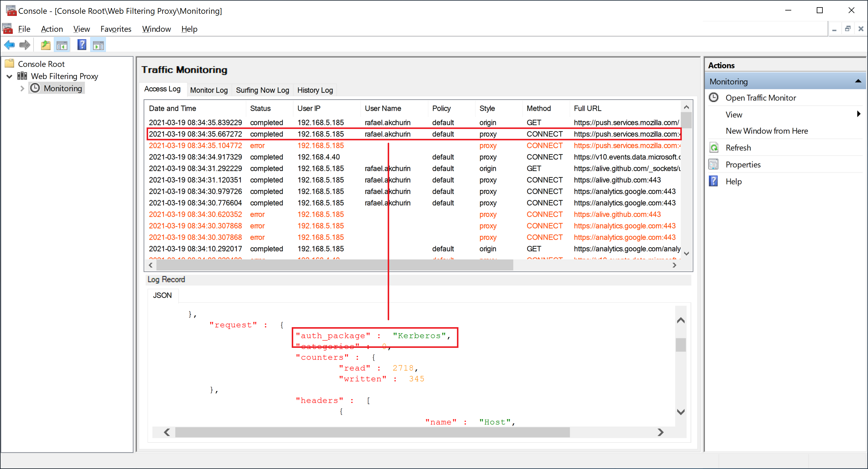
Task: Sort by User Name column header
Action: (395, 108)
